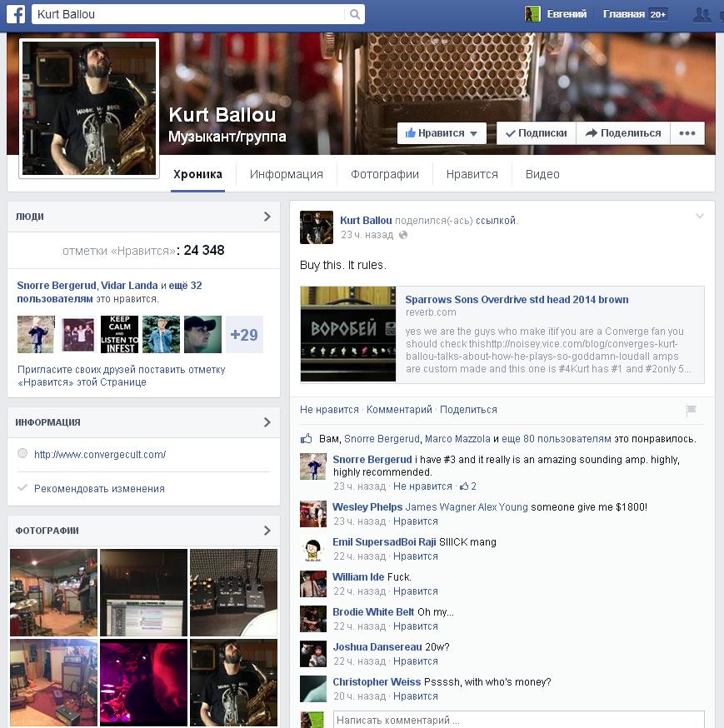The image size is (724, 728).
Task: Expand the ЛЮДИ section arrow
Action: (x=267, y=217)
